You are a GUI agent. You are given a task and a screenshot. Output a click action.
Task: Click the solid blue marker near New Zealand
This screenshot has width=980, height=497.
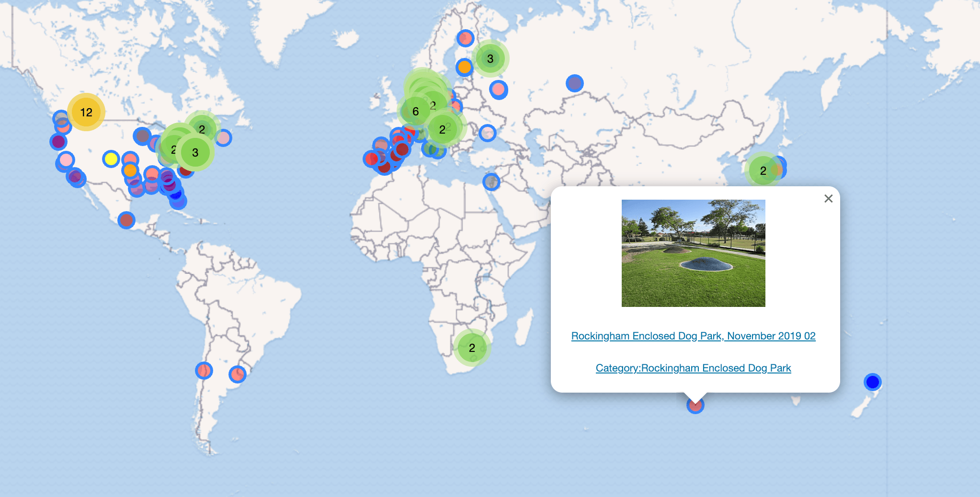[872, 382]
